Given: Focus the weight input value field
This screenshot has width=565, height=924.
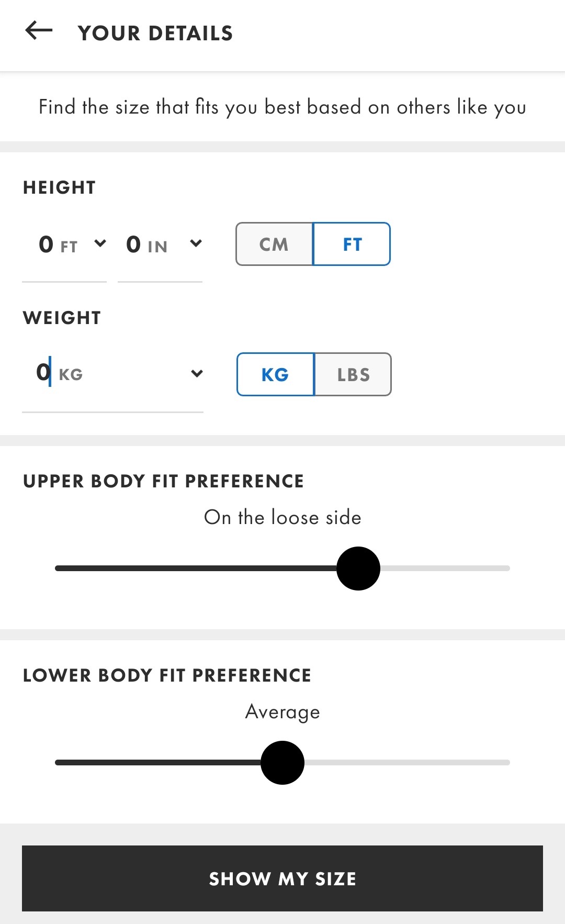Looking at the screenshot, I should coord(44,372).
